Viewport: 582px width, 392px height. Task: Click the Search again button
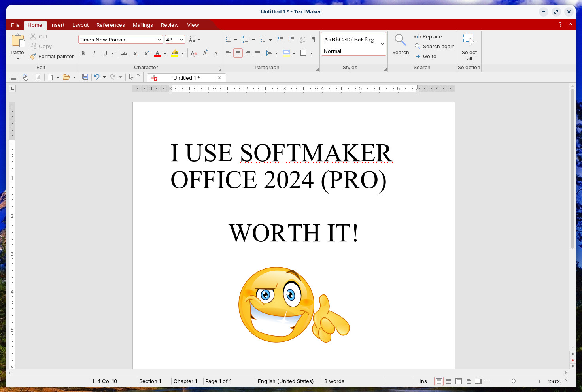tap(435, 46)
